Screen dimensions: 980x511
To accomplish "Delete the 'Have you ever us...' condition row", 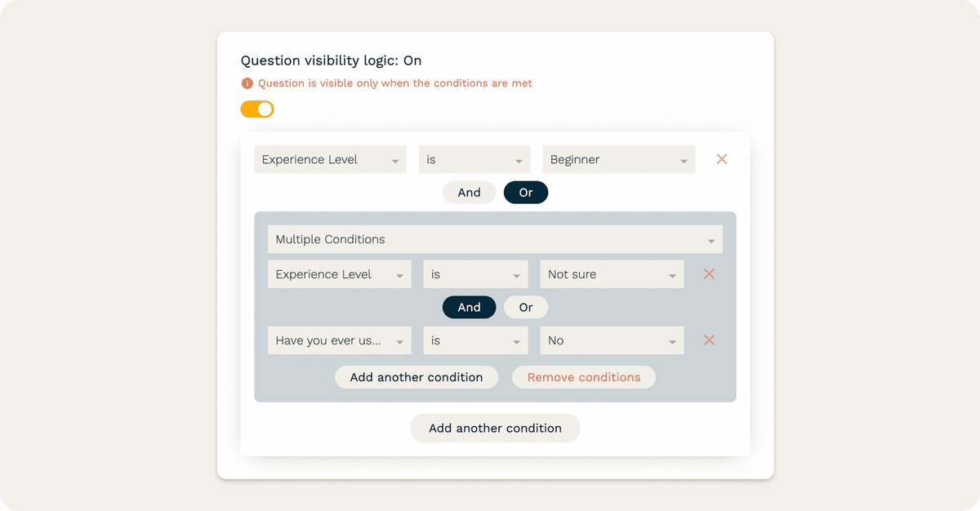I will (709, 340).
